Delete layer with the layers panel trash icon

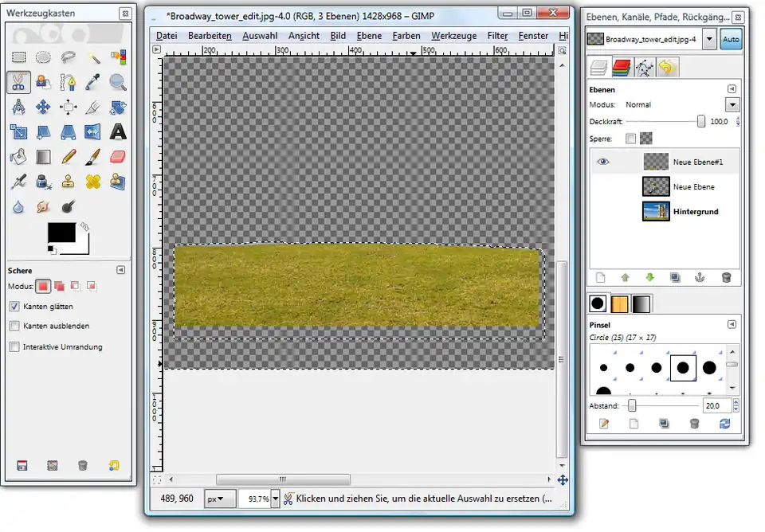726,277
